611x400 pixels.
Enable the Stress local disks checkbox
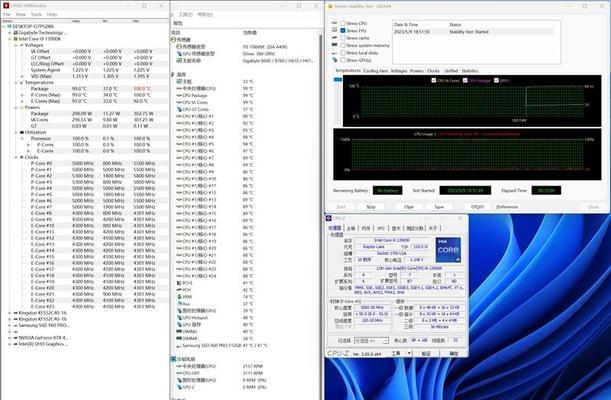[x=343, y=53]
